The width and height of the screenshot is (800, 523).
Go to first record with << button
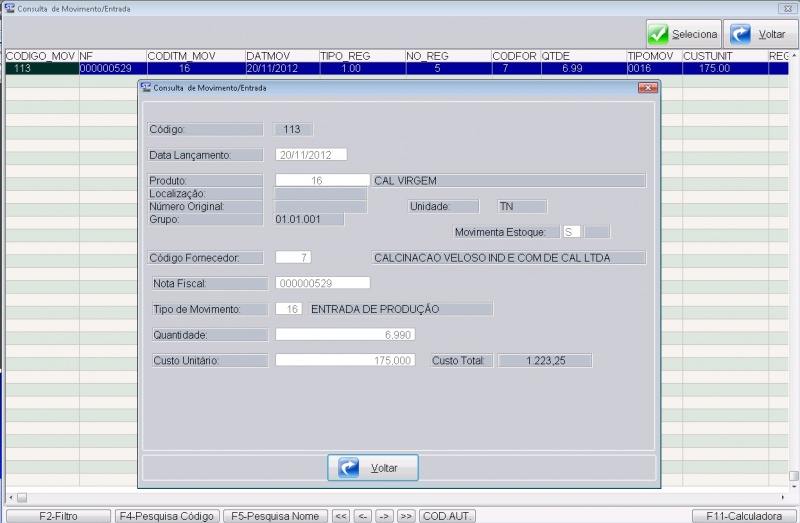(341, 516)
